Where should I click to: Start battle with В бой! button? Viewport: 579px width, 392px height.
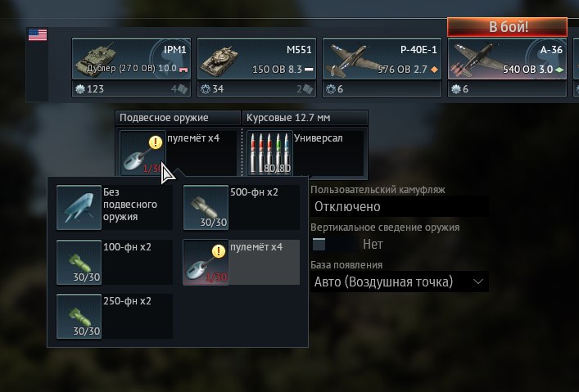click(x=508, y=27)
